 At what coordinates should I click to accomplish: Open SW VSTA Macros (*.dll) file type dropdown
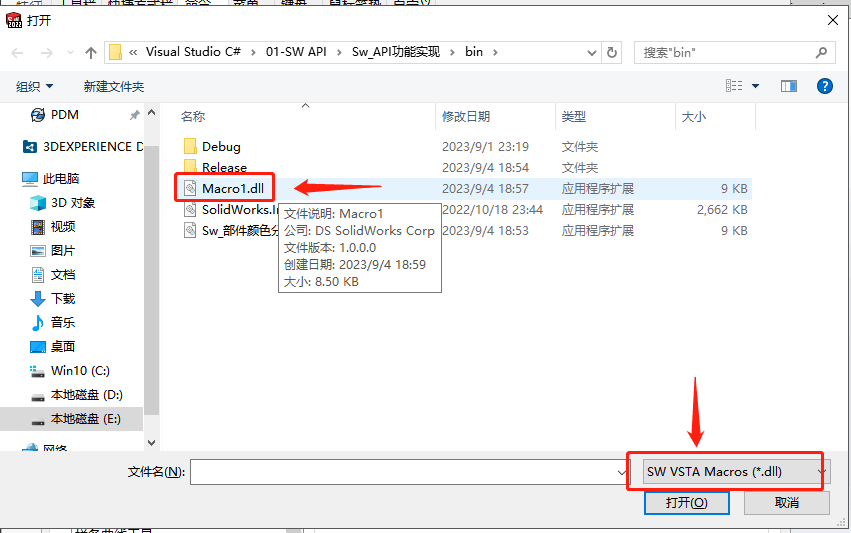736,472
